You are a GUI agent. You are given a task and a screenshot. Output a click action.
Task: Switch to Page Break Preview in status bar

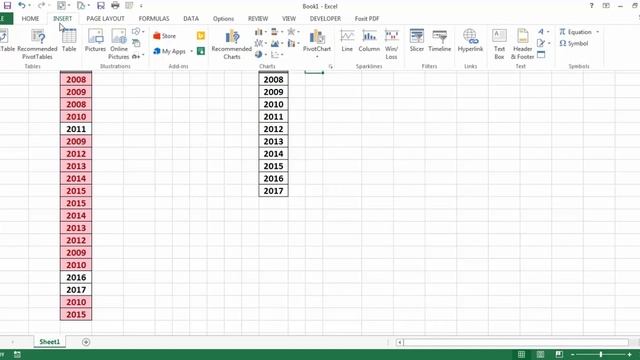click(x=559, y=354)
